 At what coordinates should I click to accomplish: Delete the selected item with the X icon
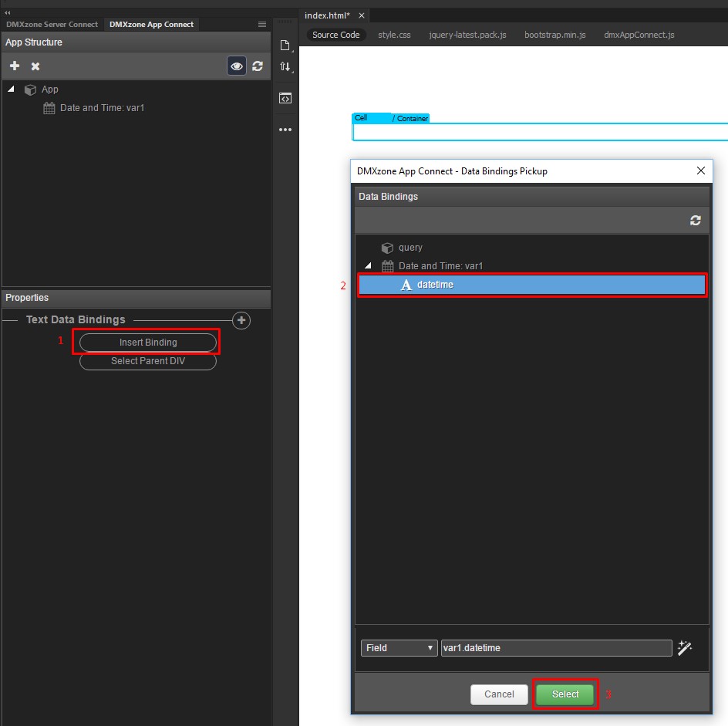pyautogui.click(x=35, y=66)
